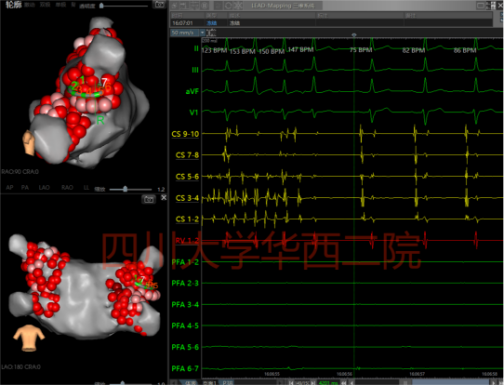The image size is (504, 385).
Task: Adjust the zoom slider below the upper 3D view
Action: [125, 189]
